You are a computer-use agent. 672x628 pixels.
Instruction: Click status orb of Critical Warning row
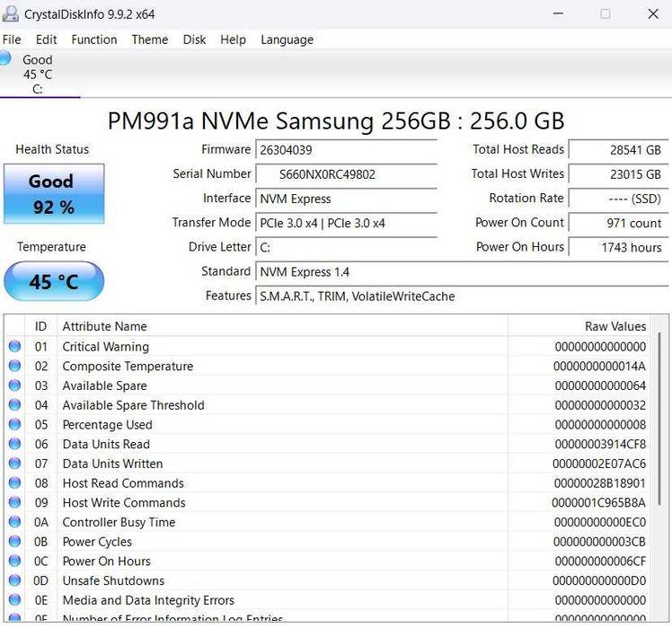tap(14, 346)
